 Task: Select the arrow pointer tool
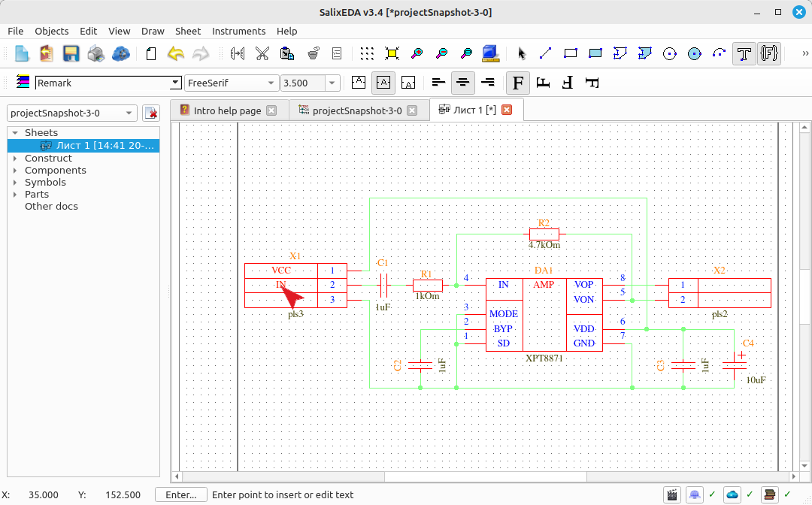[x=522, y=53]
